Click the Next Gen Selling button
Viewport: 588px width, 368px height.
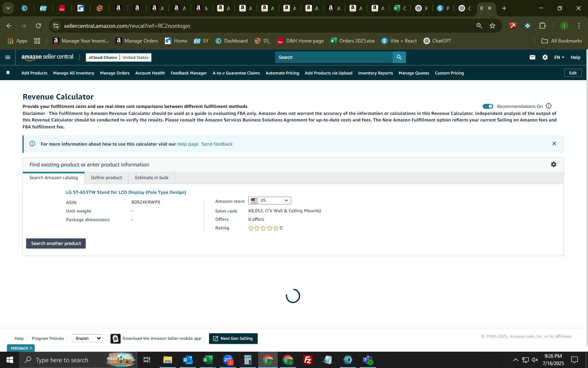click(233, 339)
